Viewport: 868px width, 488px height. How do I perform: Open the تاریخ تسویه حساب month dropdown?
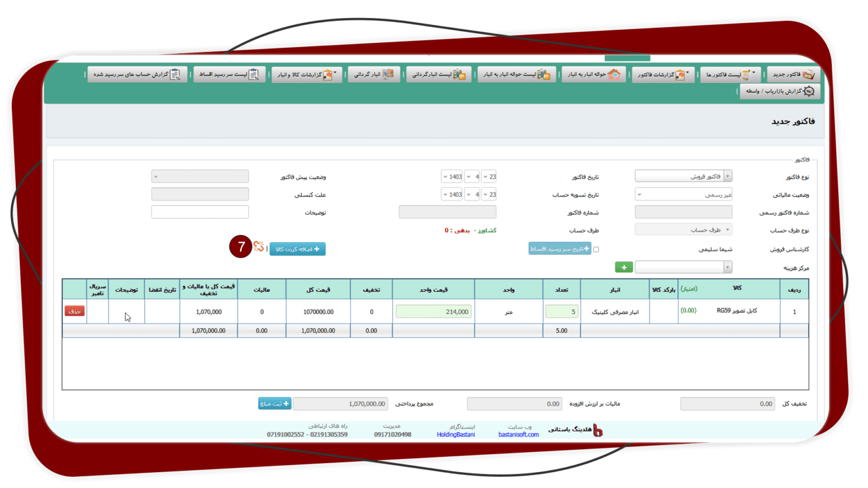(x=472, y=194)
